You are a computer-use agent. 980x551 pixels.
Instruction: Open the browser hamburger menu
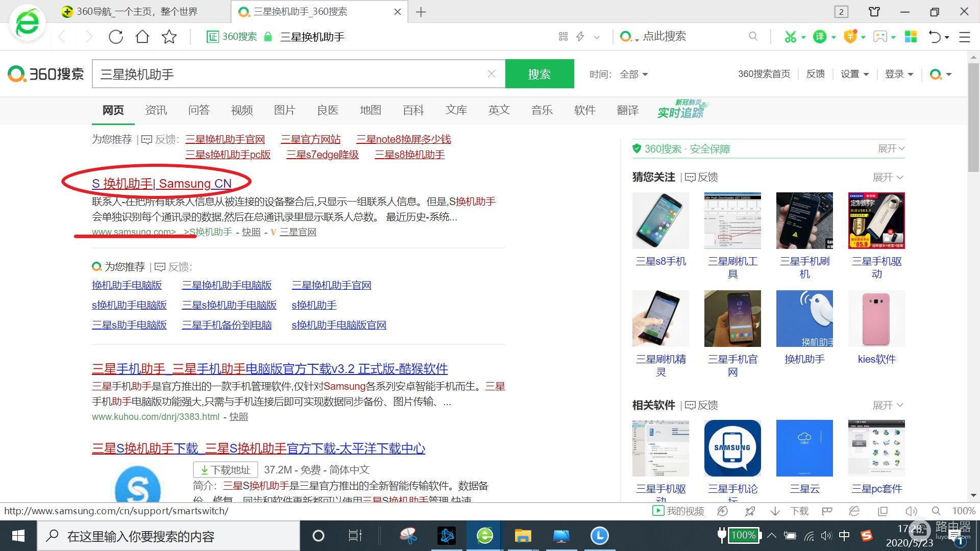pyautogui.click(x=965, y=37)
